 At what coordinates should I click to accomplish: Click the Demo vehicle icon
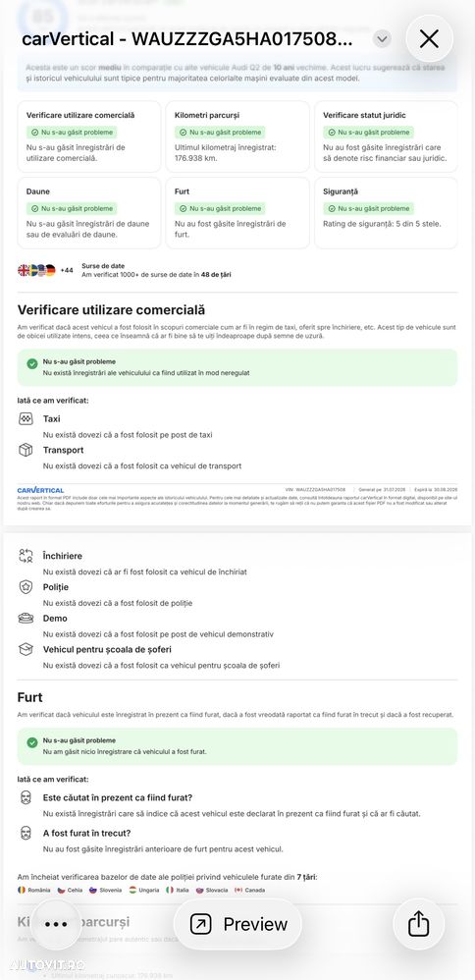(26, 618)
